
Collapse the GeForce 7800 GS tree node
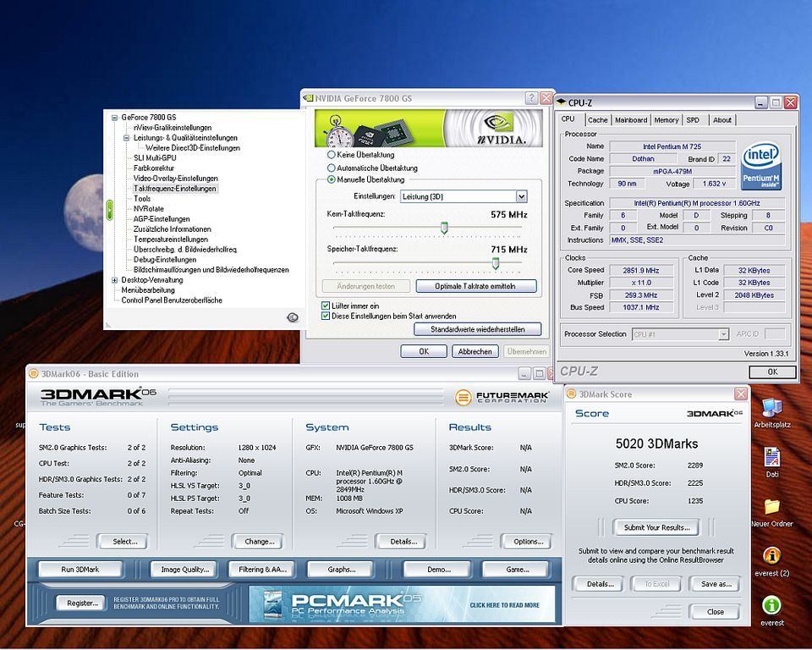114,118
